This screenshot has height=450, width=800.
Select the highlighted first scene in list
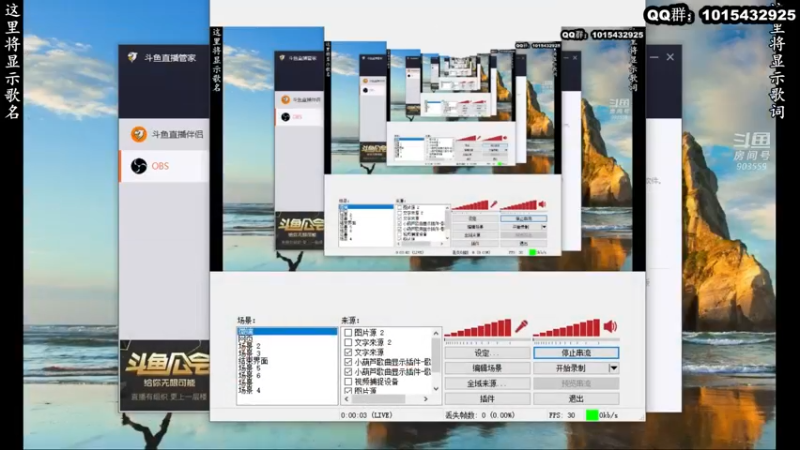287,332
